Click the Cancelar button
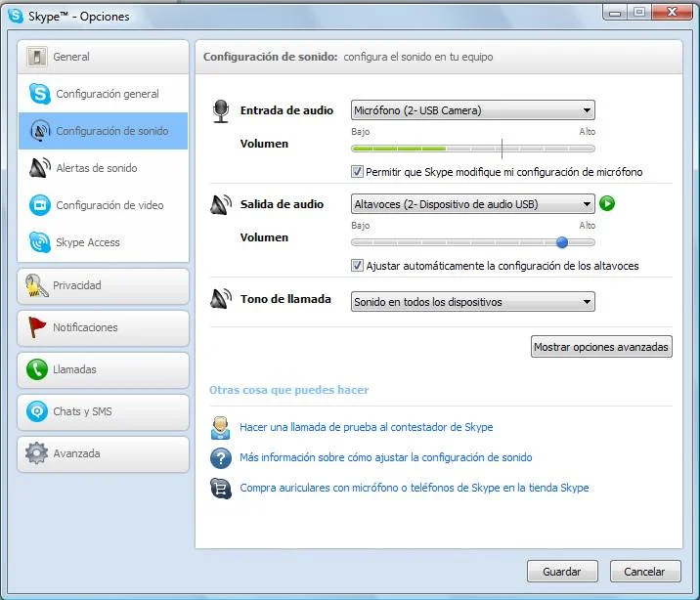700x600 pixels. [645, 572]
